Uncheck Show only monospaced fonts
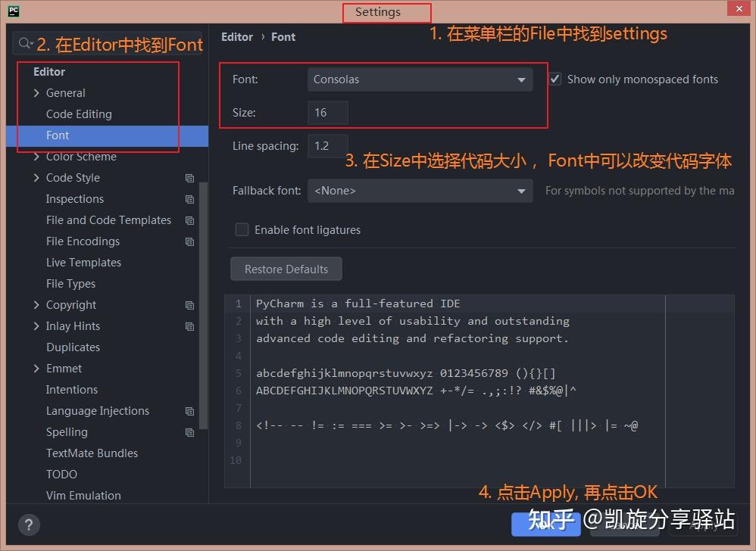The image size is (756, 551). click(555, 79)
